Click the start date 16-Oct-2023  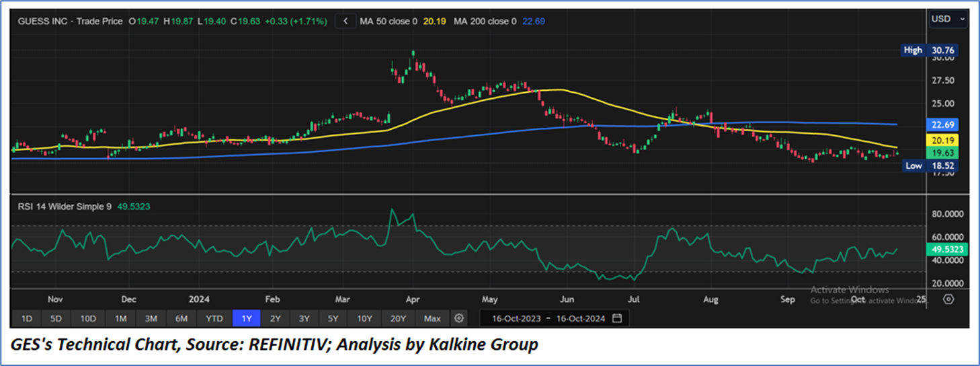tap(517, 318)
